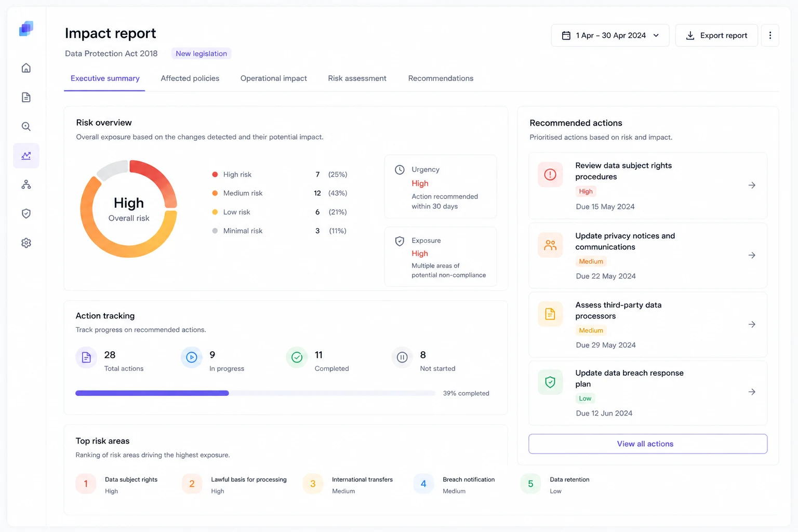The width and height of the screenshot is (798, 532).
Task: Click the Total actions document icon
Action: (86, 357)
